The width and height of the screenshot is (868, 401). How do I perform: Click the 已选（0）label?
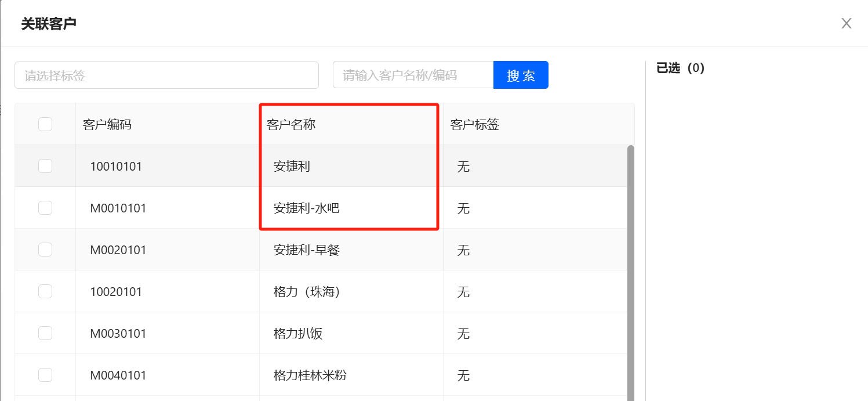click(680, 68)
